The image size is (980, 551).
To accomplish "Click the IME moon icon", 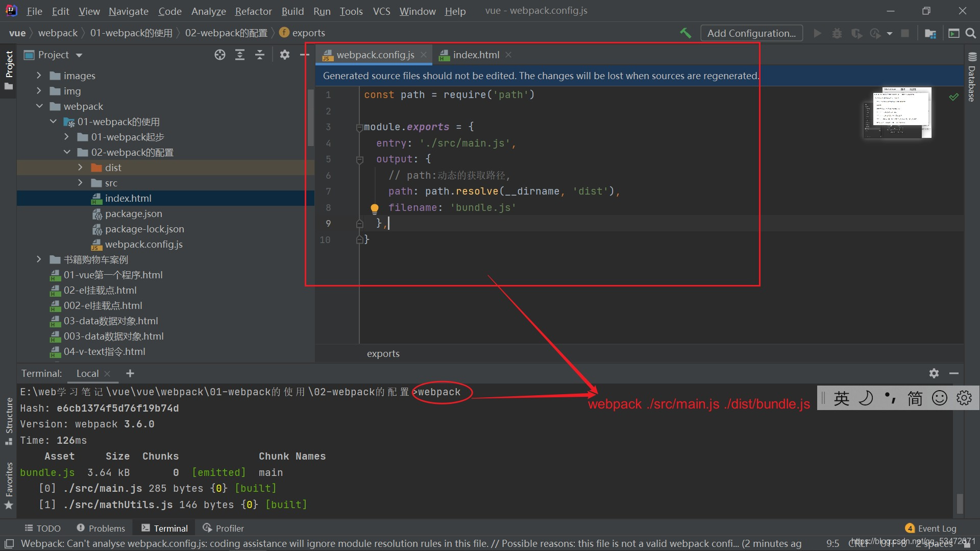I will [866, 398].
